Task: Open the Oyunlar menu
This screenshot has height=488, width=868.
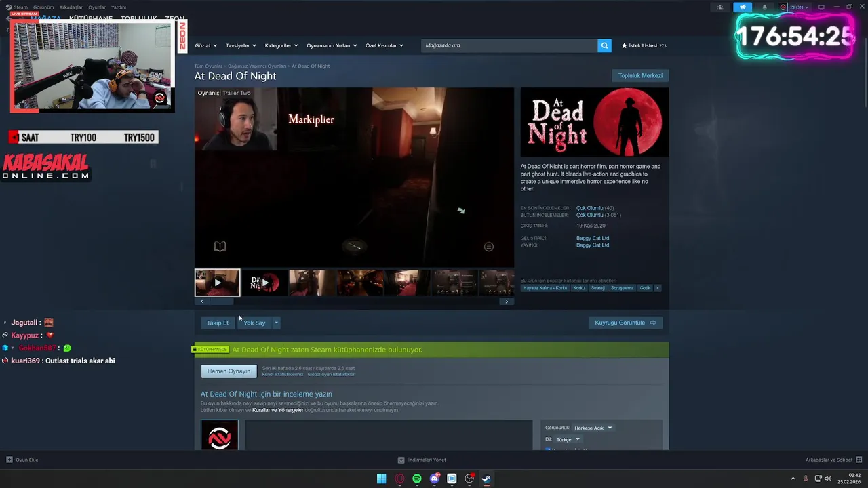Action: tap(97, 7)
